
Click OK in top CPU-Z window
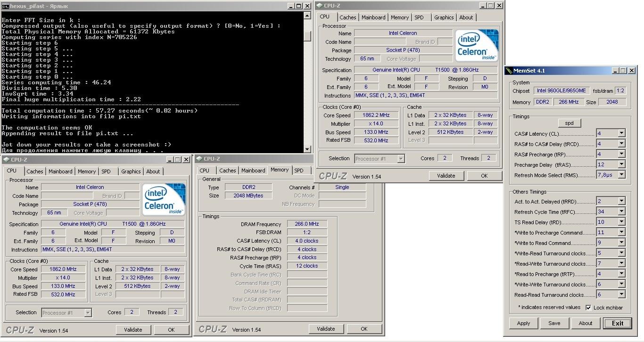[484, 176]
